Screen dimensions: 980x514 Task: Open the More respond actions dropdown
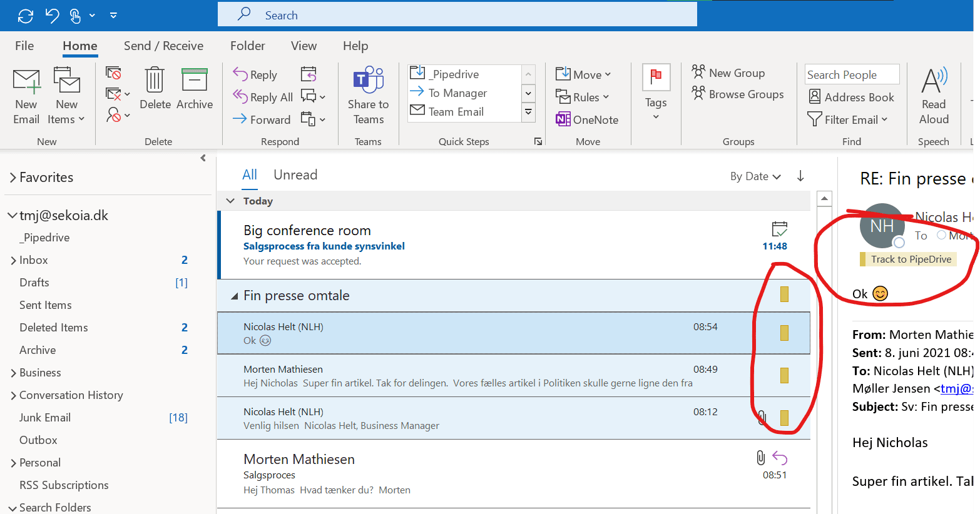point(313,119)
